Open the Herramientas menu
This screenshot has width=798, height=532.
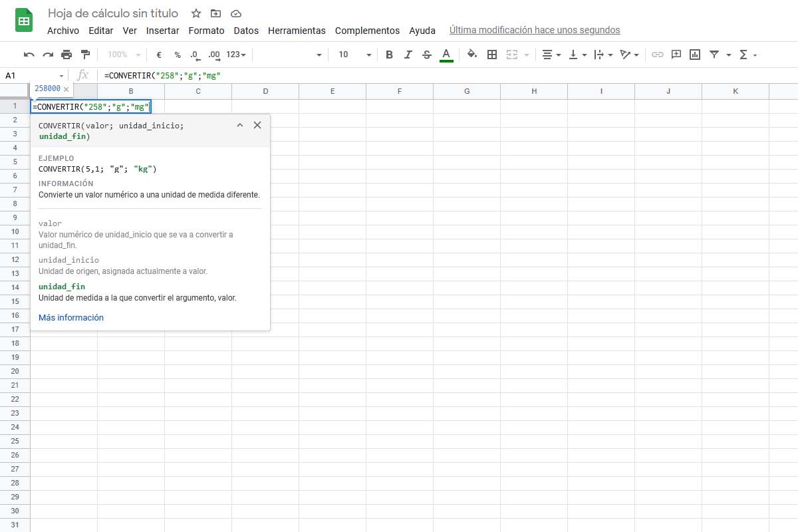point(297,31)
